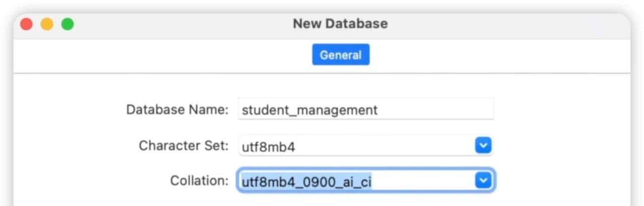Click the green zoom window button
Screen dimensions: 644x206
pos(67,24)
